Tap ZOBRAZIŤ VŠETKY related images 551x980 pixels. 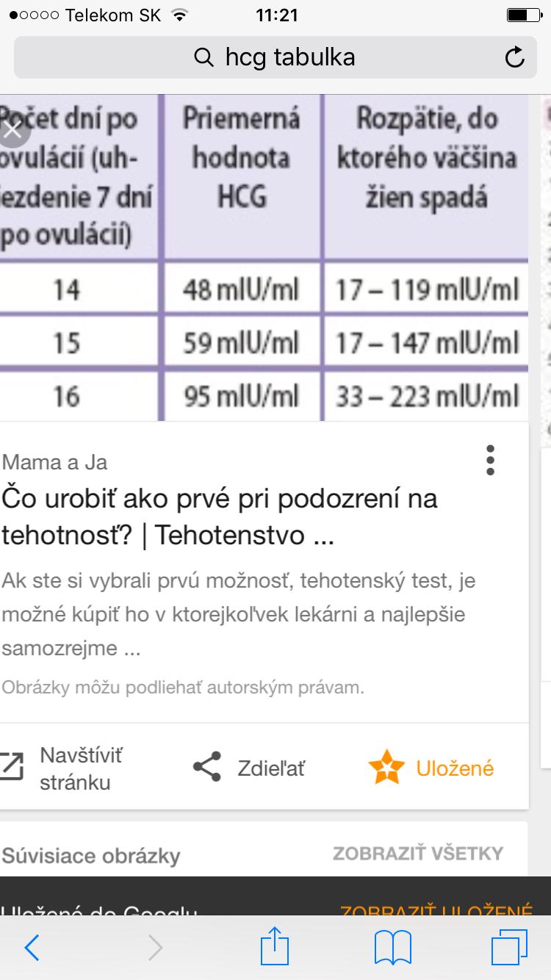417,853
